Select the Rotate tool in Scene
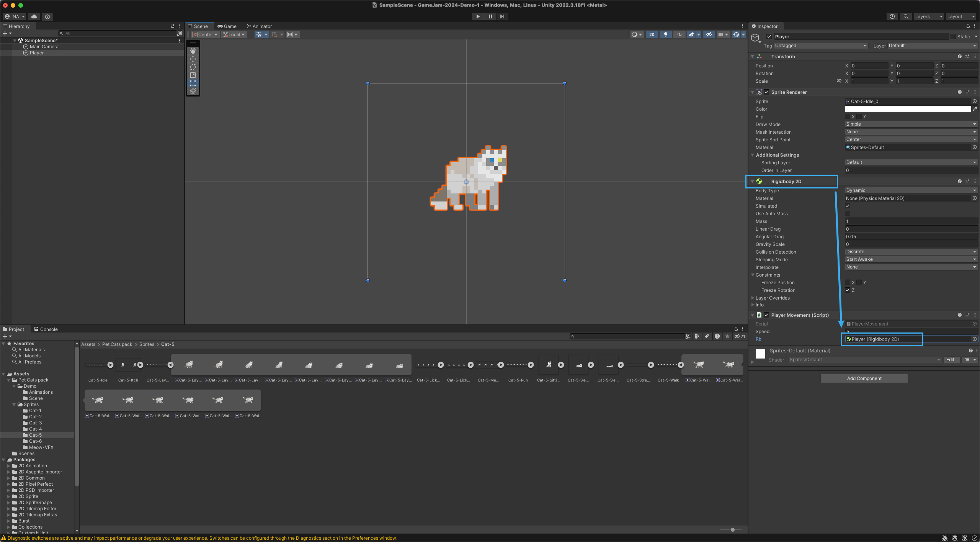 [x=193, y=67]
